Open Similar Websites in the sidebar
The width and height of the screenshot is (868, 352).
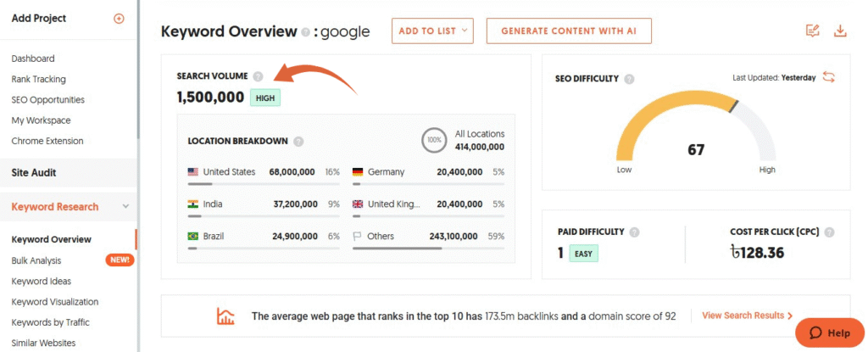43,343
